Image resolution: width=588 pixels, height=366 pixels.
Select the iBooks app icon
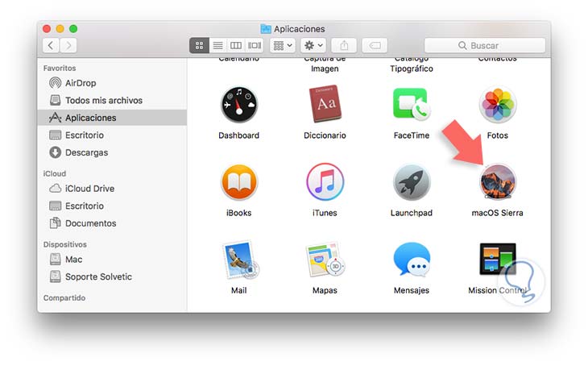(x=239, y=182)
